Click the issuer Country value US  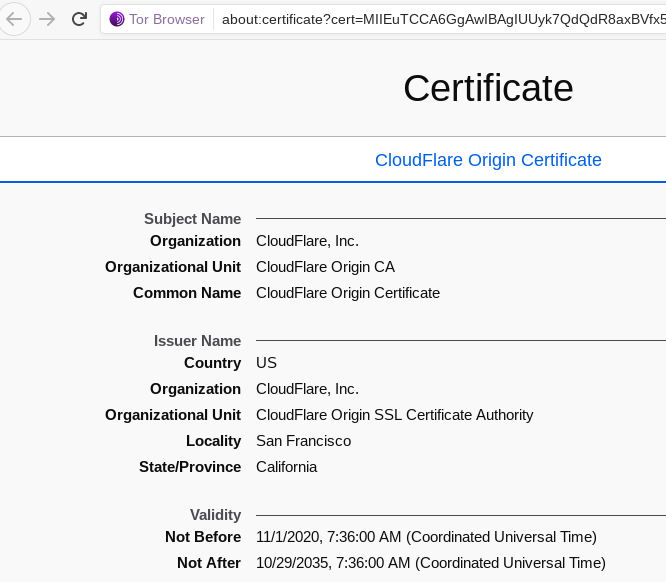266,363
